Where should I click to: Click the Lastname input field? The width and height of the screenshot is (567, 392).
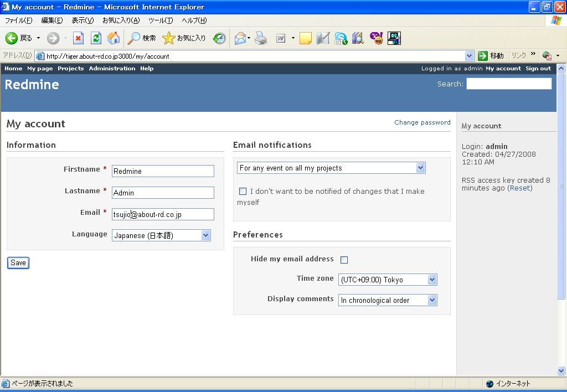163,193
